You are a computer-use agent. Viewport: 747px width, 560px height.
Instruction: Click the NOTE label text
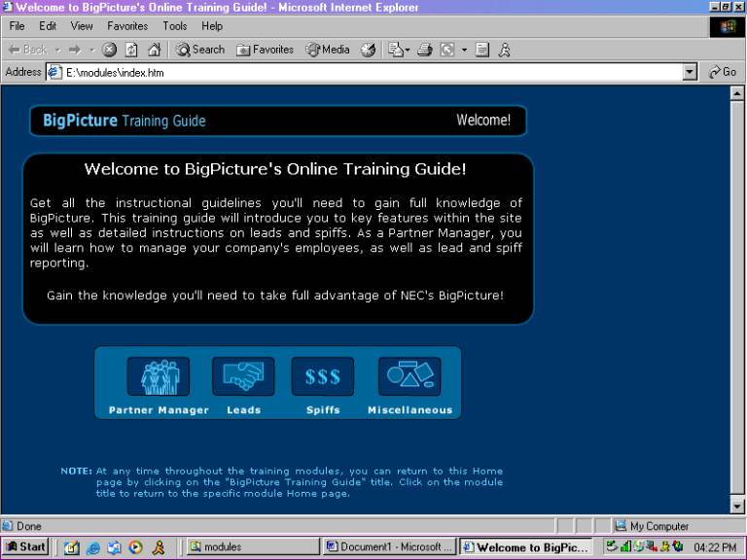pos(76,471)
